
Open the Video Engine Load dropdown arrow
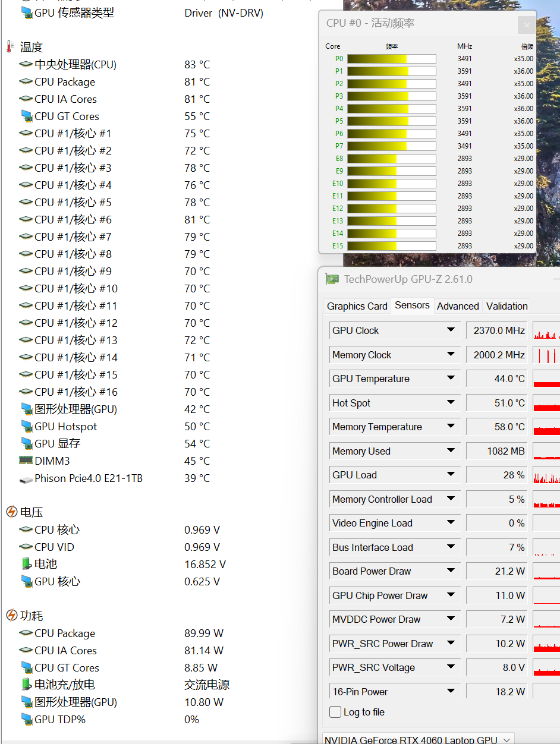[x=451, y=523]
